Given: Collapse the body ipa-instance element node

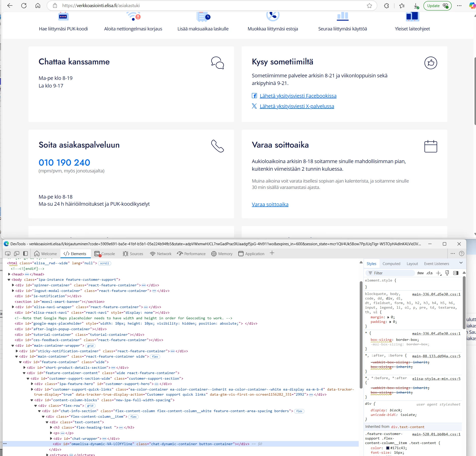Looking at the screenshot, I should click(9, 280).
